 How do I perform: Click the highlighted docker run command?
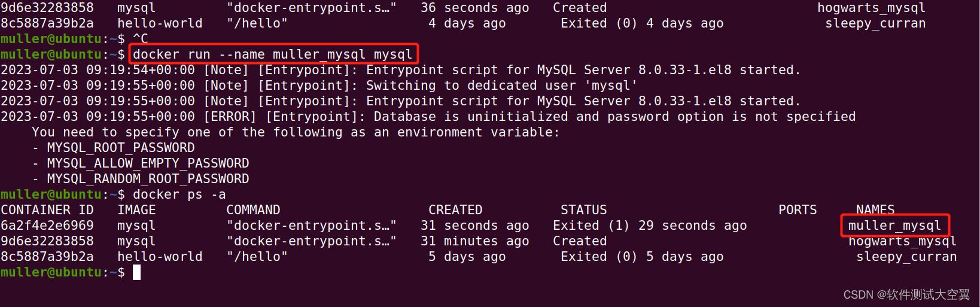(272, 54)
